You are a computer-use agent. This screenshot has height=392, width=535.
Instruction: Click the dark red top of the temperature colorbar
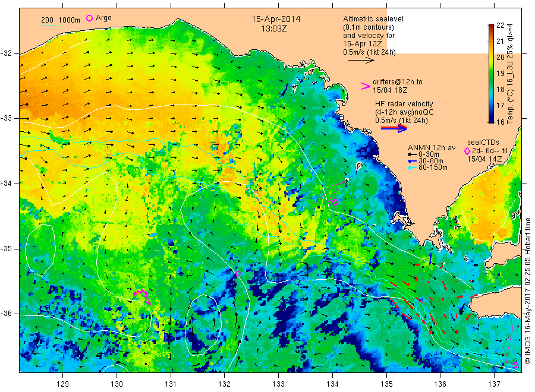pyautogui.click(x=491, y=26)
